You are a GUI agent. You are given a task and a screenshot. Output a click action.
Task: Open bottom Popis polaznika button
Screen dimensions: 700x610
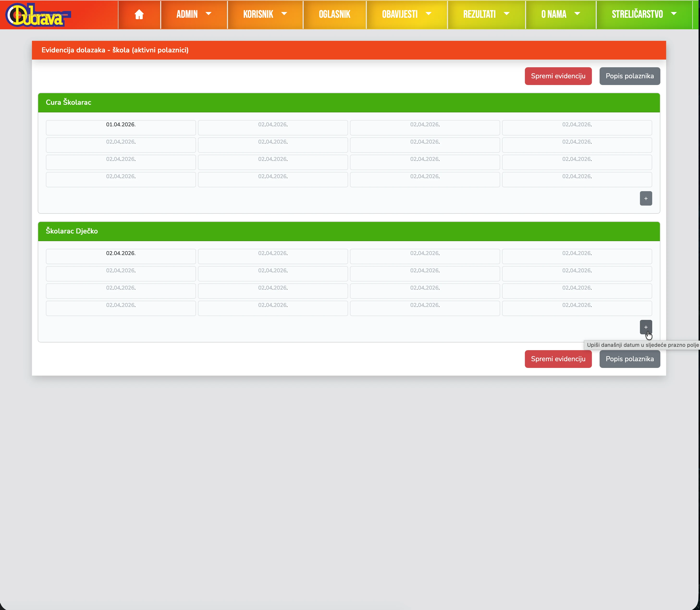pyautogui.click(x=629, y=359)
